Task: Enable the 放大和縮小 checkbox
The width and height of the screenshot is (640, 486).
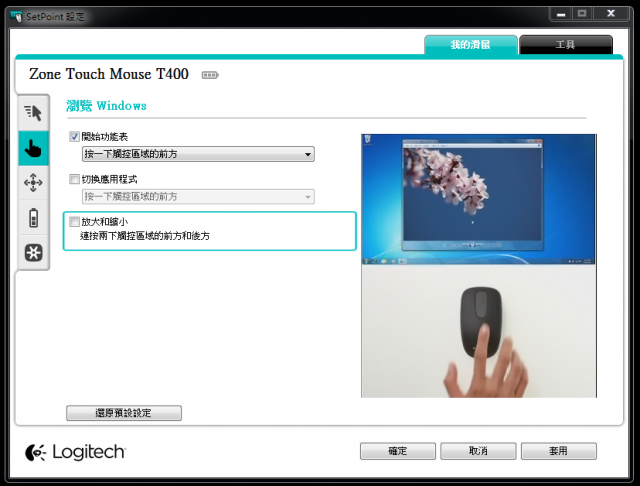Action: pyautogui.click(x=74, y=222)
